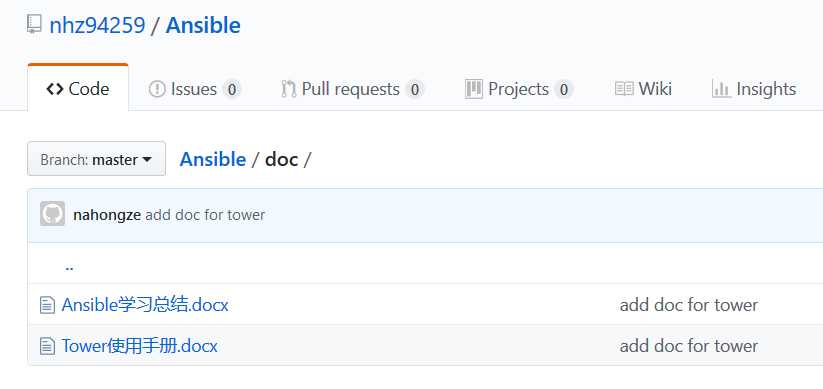823x389 pixels.
Task: Click the Projects board icon
Action: pyautogui.click(x=473, y=89)
